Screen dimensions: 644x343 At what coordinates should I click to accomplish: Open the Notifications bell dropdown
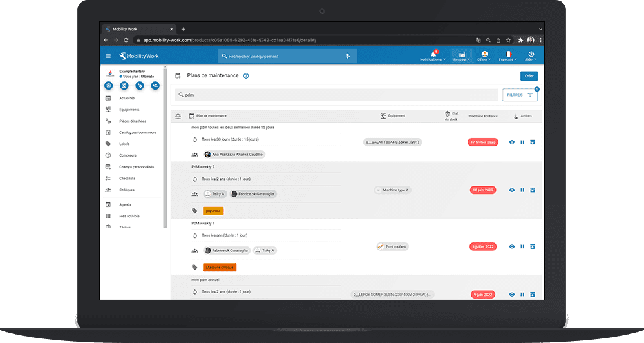click(433, 55)
